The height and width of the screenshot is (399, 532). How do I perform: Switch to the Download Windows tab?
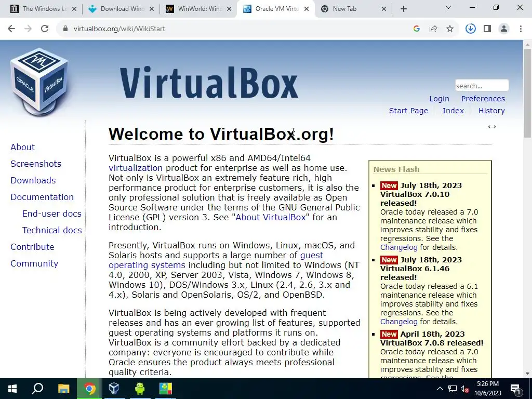pyautogui.click(x=122, y=9)
